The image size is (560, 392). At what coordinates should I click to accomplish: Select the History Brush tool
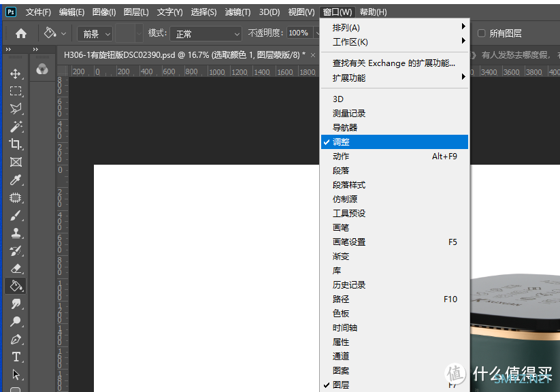[x=16, y=251]
